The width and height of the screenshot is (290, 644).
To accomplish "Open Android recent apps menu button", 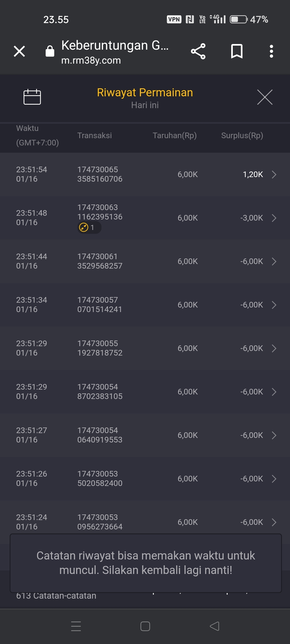I will pyautogui.click(x=76, y=626).
